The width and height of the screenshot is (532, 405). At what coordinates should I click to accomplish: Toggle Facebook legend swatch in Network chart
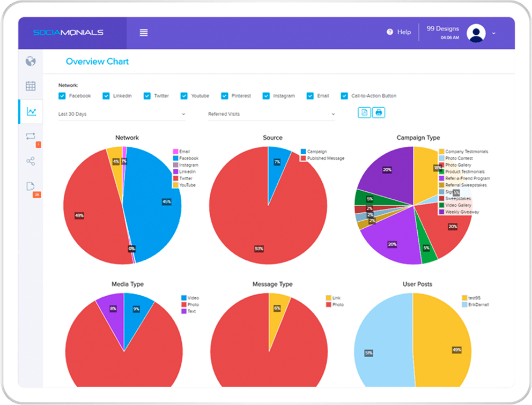pyautogui.click(x=176, y=158)
